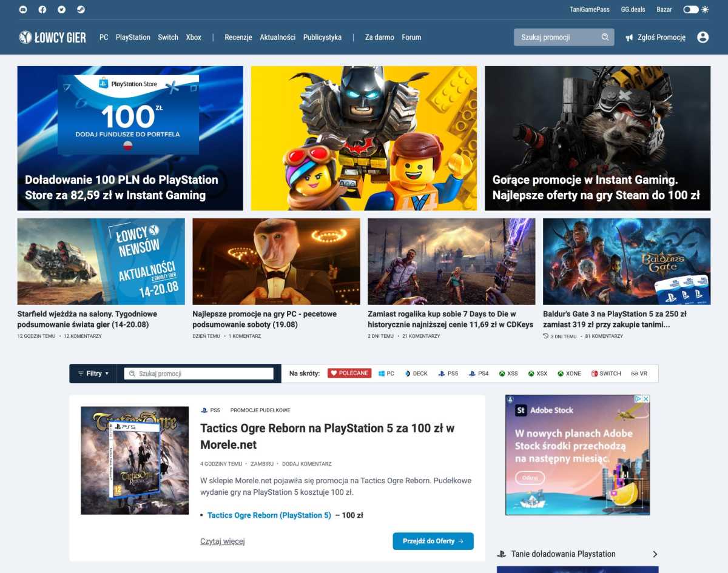Open the Nintendo SWITCH shortcut icon

pos(606,373)
